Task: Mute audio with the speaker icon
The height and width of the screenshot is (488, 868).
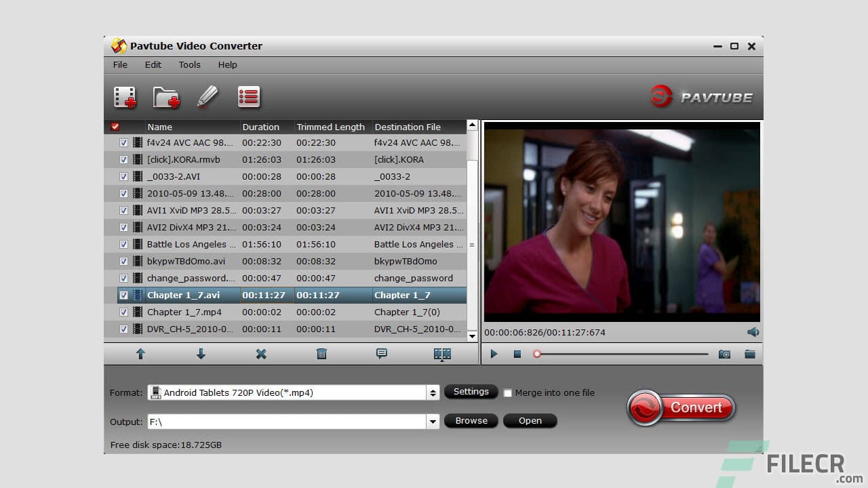Action: 753,332
